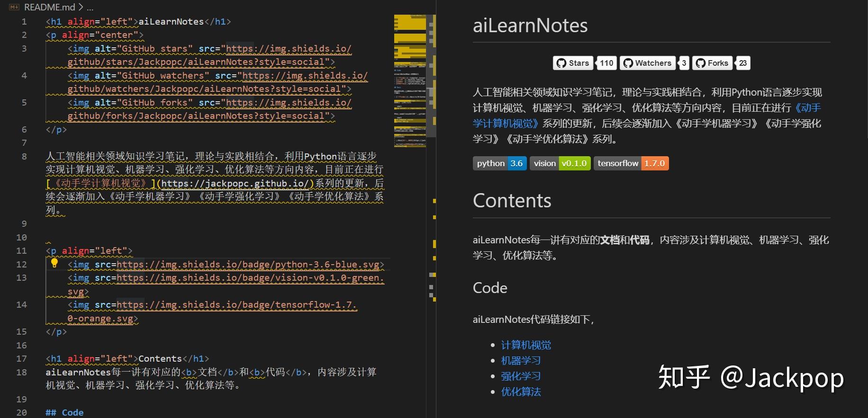Place cursor on '## Code' in line 20
Viewport: 868px width, 418px height.
(64, 413)
